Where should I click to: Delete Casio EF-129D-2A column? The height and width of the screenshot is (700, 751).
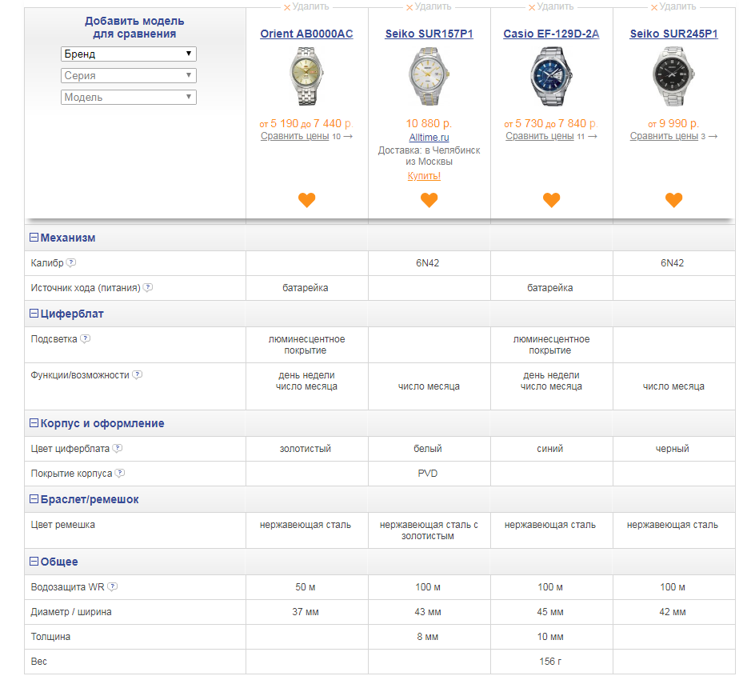[x=551, y=6]
